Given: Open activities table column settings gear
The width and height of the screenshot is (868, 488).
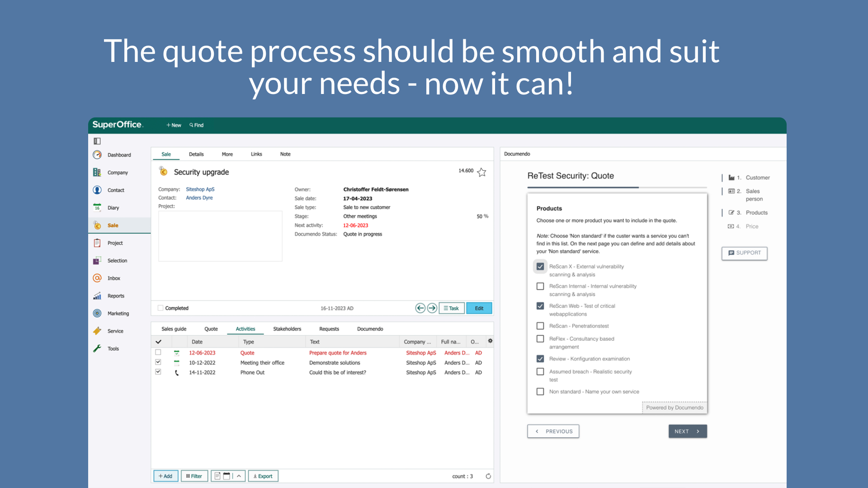Looking at the screenshot, I should click(490, 341).
